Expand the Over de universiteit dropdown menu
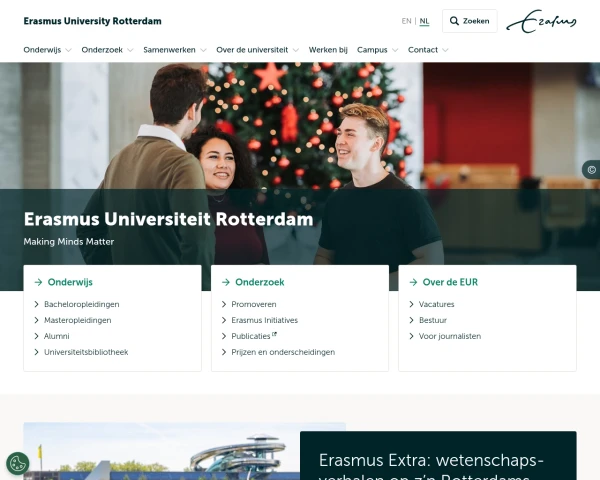Viewport: 600px width, 480px height. pyautogui.click(x=296, y=50)
